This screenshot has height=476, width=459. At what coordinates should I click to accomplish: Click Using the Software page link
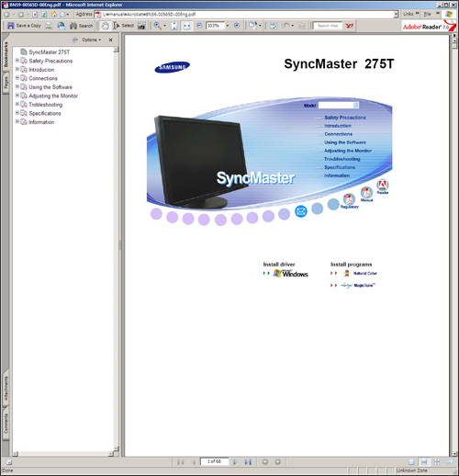coord(345,142)
